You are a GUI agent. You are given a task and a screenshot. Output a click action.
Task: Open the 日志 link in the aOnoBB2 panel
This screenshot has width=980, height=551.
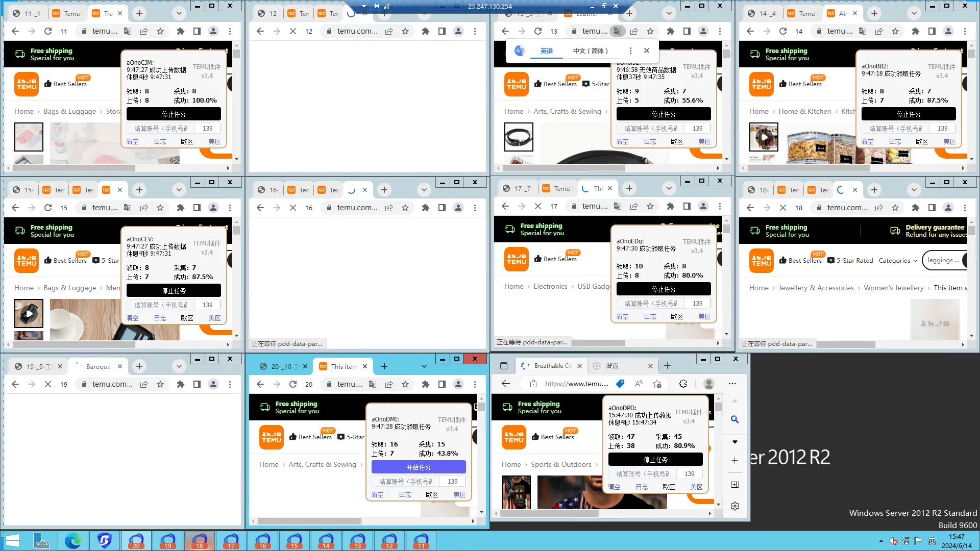[x=895, y=142]
